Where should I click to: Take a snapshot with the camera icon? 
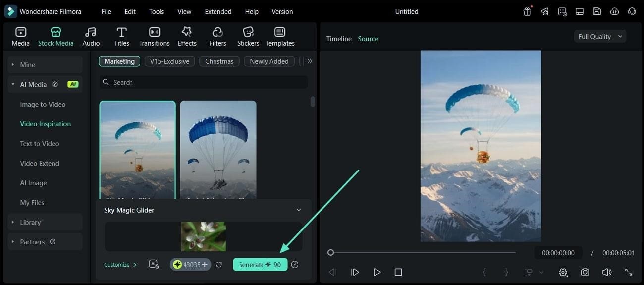585,272
